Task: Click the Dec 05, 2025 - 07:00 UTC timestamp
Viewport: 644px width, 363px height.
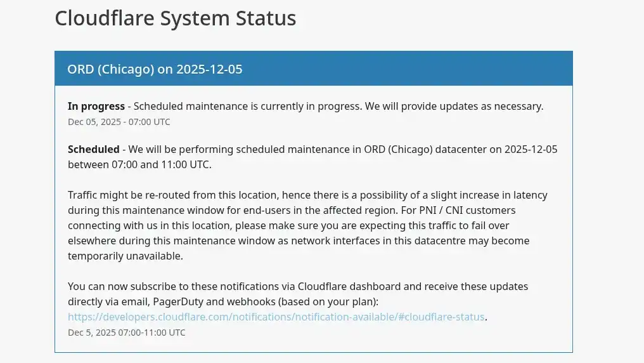Action: [x=119, y=122]
